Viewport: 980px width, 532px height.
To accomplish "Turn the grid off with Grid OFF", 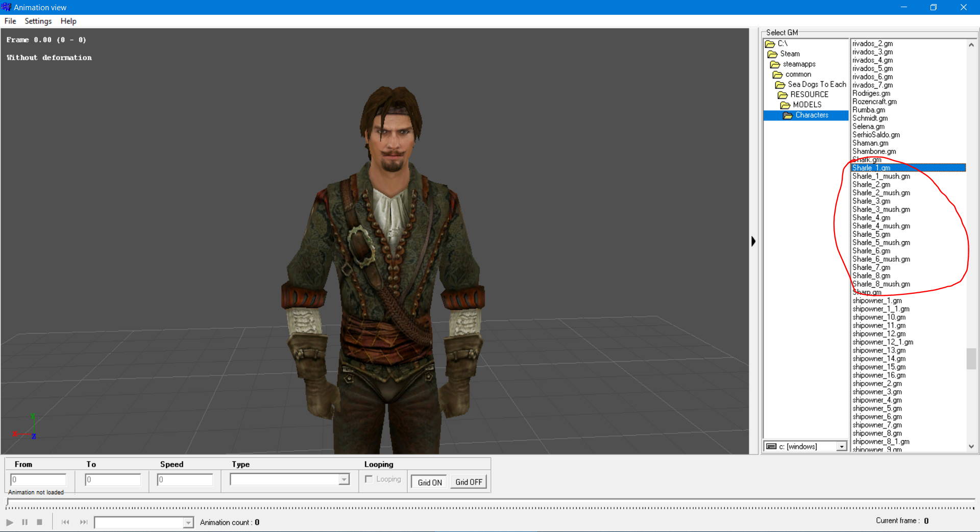I will pyautogui.click(x=469, y=482).
